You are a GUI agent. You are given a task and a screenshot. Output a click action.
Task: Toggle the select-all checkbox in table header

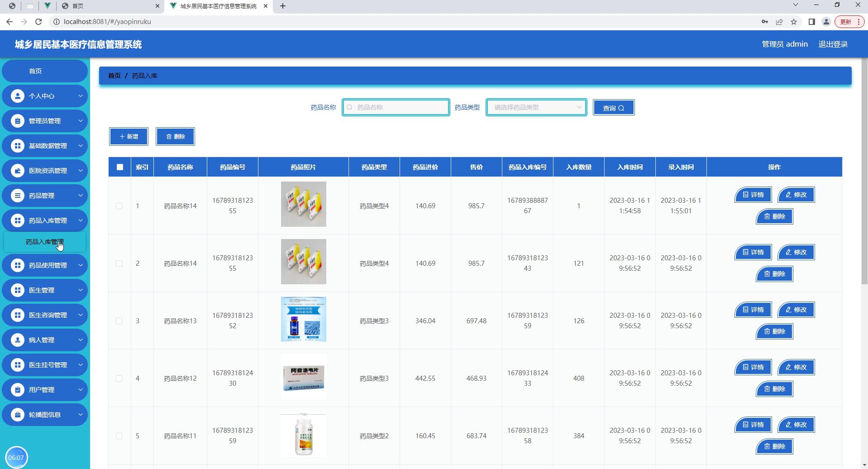pyautogui.click(x=120, y=167)
